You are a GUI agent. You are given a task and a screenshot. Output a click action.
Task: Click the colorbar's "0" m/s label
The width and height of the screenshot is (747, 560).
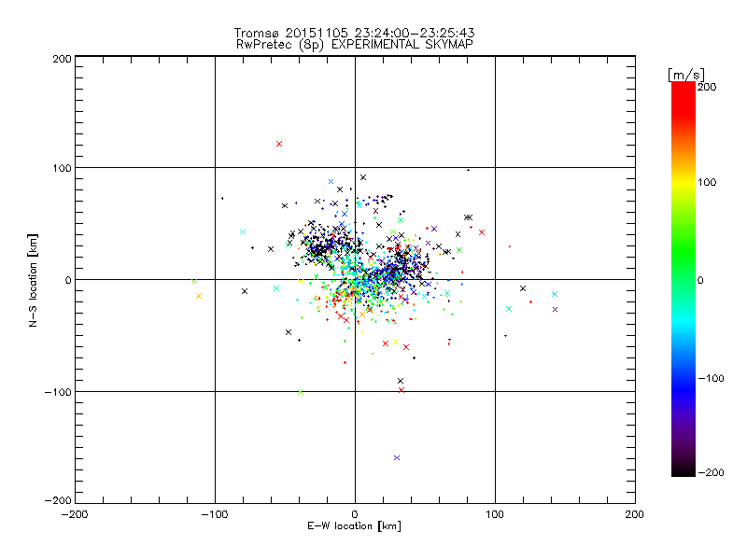point(700,281)
